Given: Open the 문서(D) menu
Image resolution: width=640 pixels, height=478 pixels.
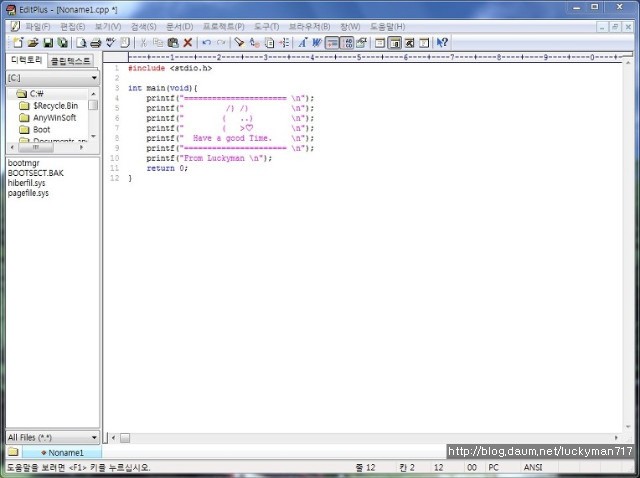Looking at the screenshot, I should pyautogui.click(x=179, y=27).
